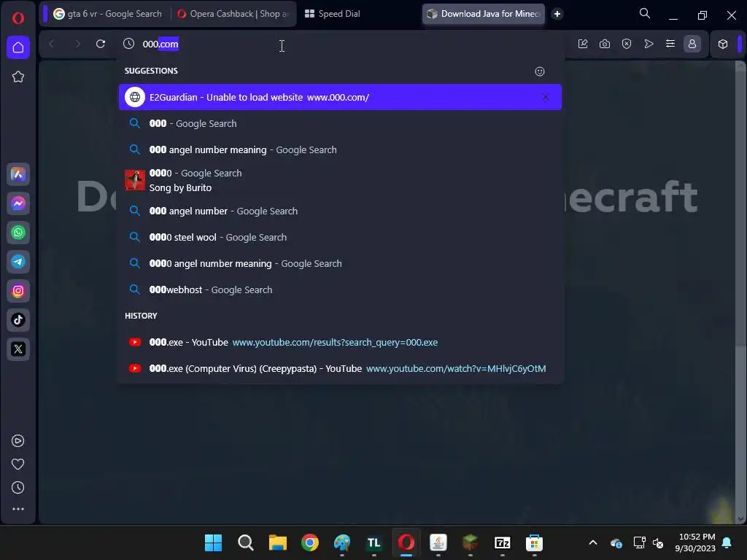Choose '0000 angel number meaning' suggestion
The image size is (747, 560).
coord(340,263)
